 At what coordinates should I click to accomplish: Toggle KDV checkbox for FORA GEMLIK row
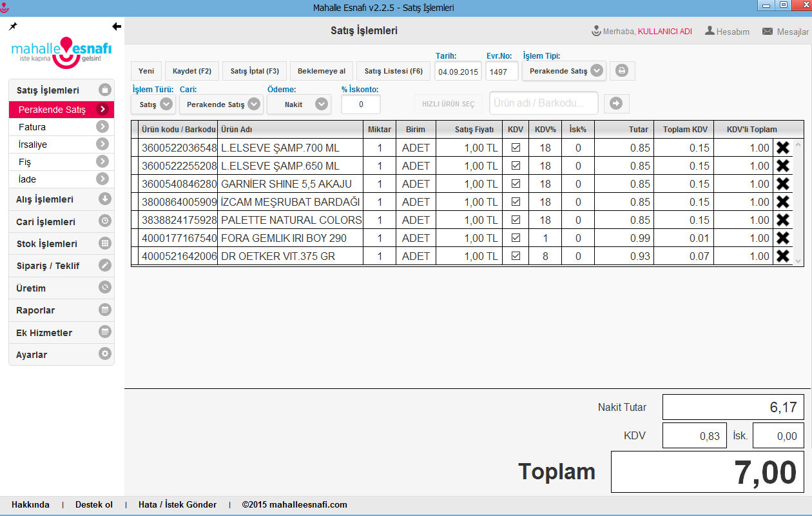[516, 238]
